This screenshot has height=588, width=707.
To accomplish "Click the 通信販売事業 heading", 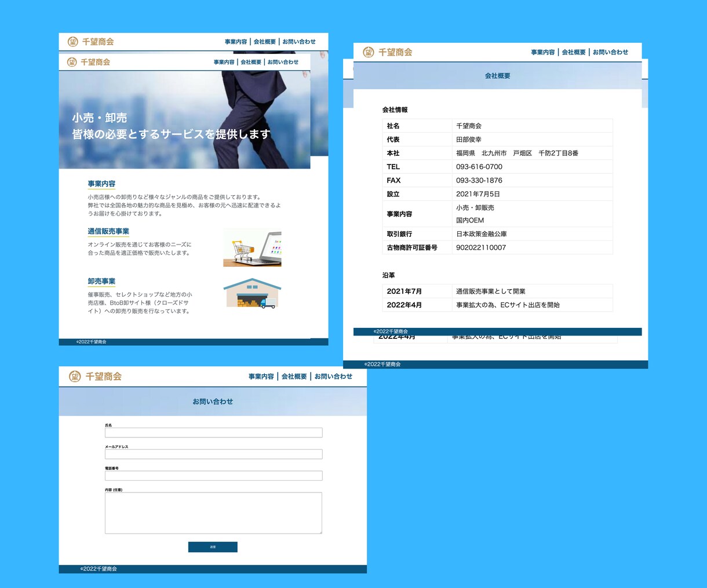I will tap(108, 231).
